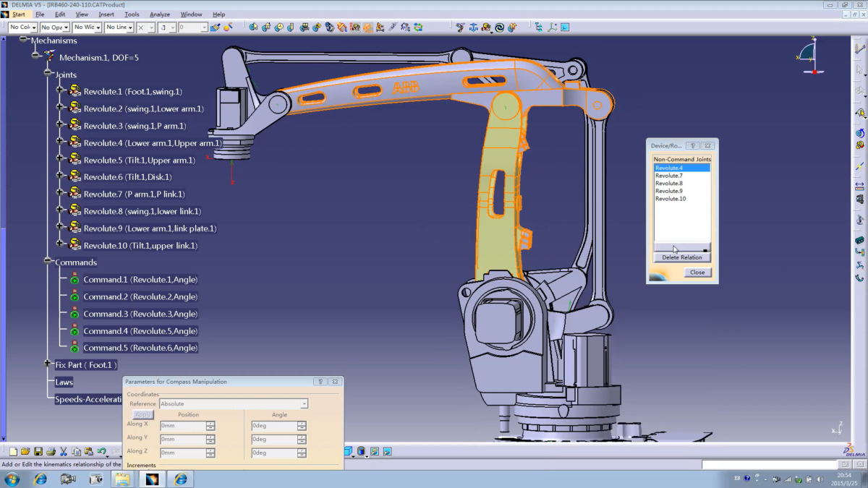This screenshot has width=868, height=488.
Task: Select Revolute.9 (Lower arm.1,link plate.1) in tree
Action: [150, 228]
